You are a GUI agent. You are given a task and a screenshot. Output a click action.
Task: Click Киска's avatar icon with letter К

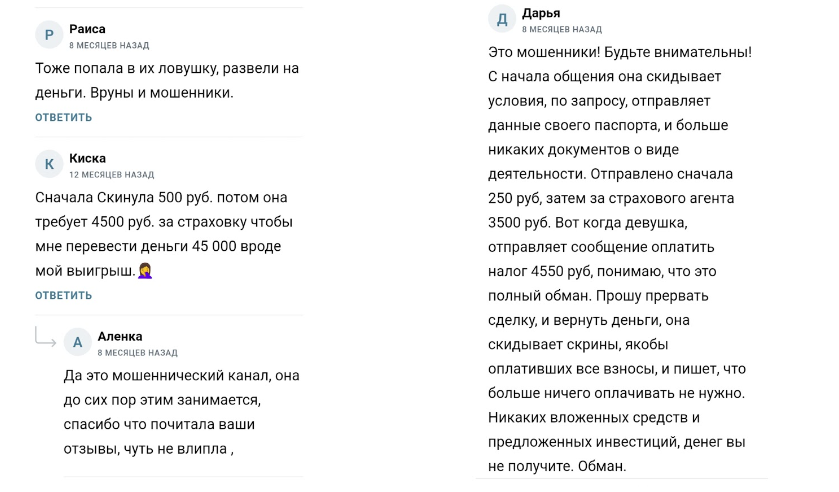tap(49, 165)
